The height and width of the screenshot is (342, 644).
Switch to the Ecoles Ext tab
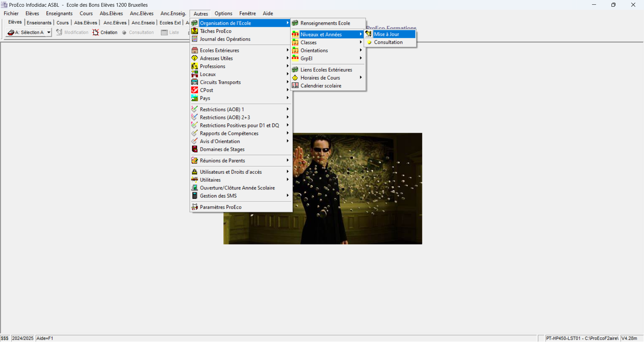coord(170,23)
